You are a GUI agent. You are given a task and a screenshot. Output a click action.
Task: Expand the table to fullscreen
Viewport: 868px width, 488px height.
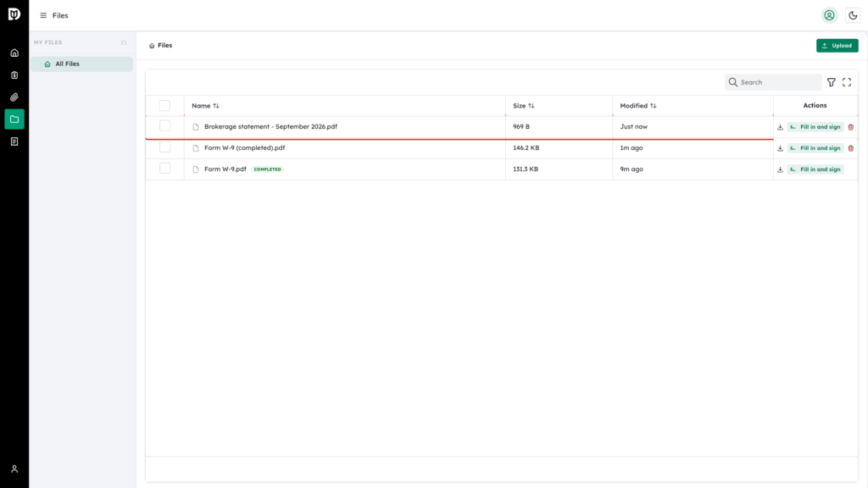pos(847,82)
